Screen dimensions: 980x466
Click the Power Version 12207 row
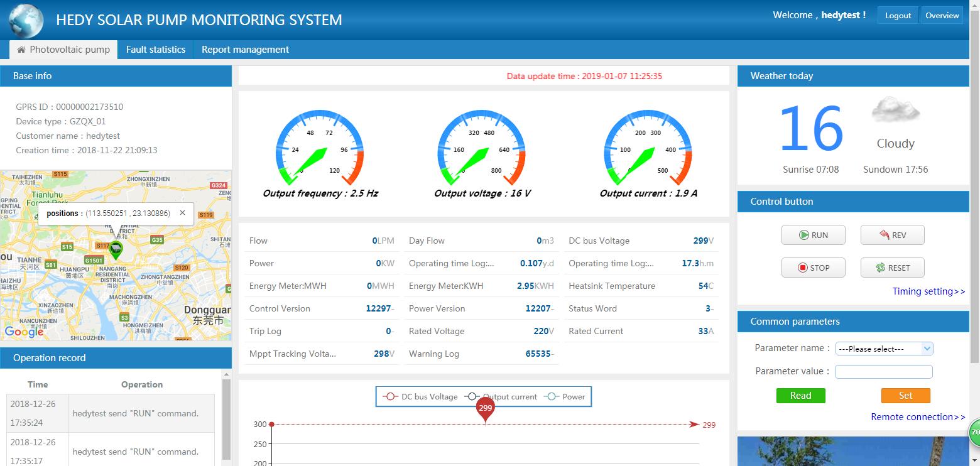click(481, 308)
